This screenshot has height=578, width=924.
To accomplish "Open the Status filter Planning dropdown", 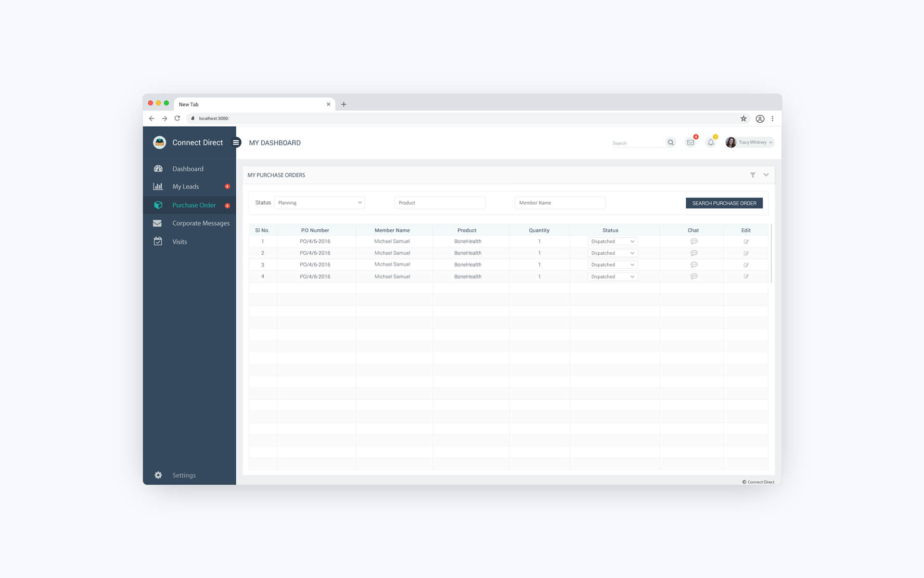I will [x=320, y=203].
